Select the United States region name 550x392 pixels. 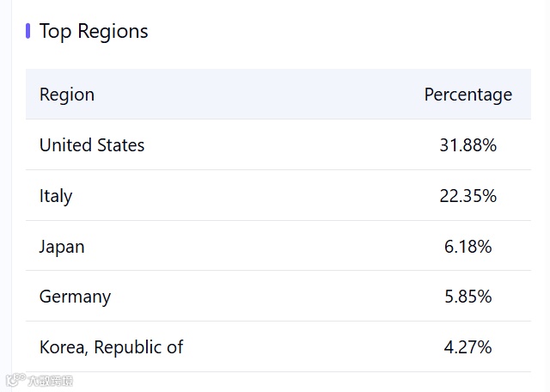[x=92, y=145]
